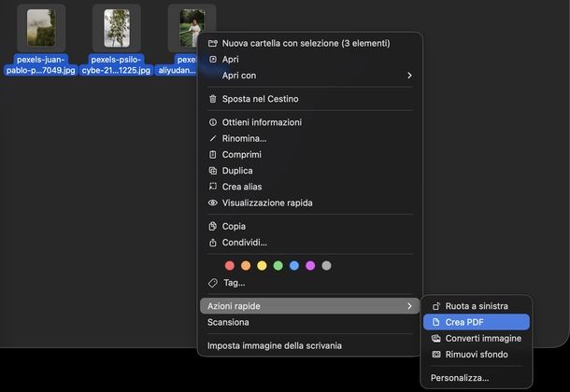The width and height of the screenshot is (570, 392).
Task: Choose Duplica from the menu
Action: click(x=309, y=171)
